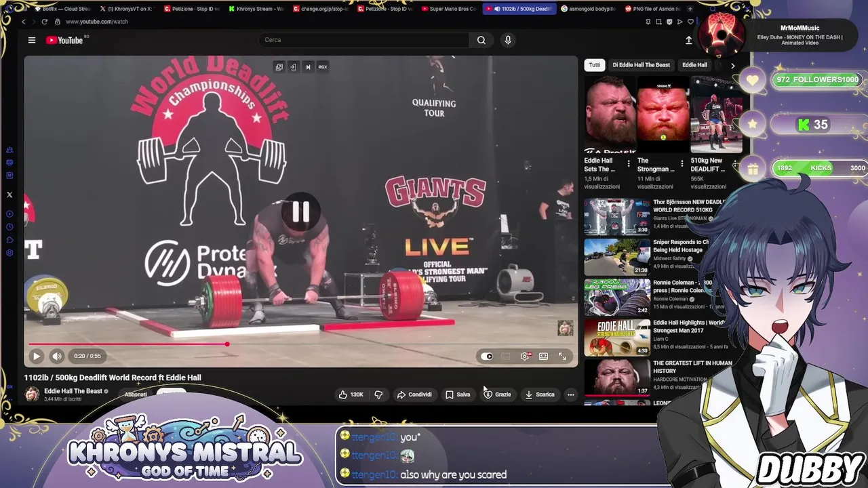Open the player settings gear
This screenshot has width=868, height=488.
[525, 356]
